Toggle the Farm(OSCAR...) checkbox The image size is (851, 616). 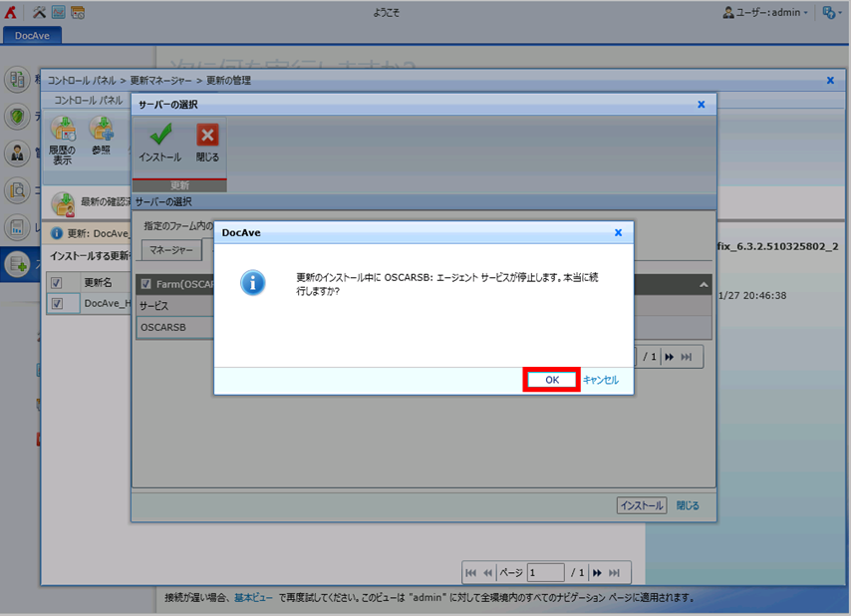pyautogui.click(x=146, y=284)
